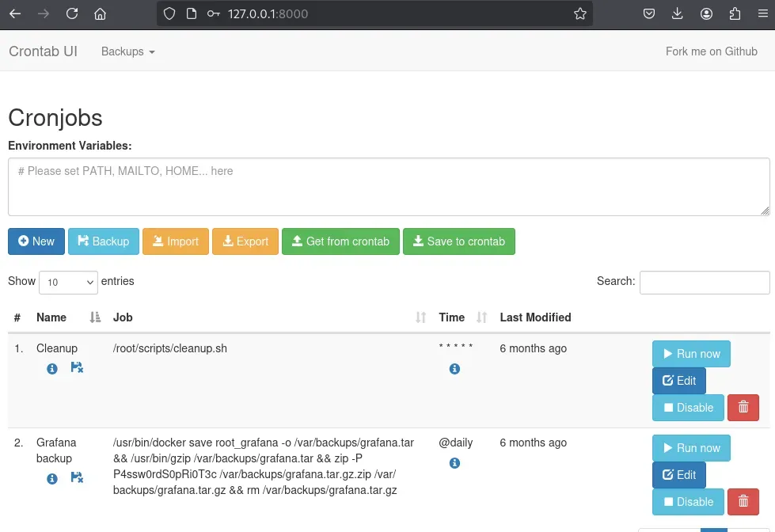Click the flag icon under the Cleanup job
The width and height of the screenshot is (775, 532).
pos(77,368)
